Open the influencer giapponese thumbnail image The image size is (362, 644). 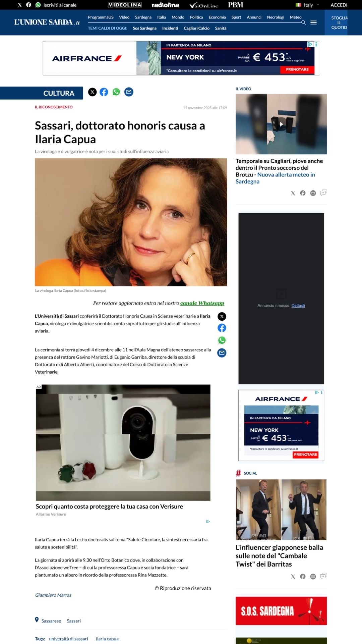(x=281, y=509)
